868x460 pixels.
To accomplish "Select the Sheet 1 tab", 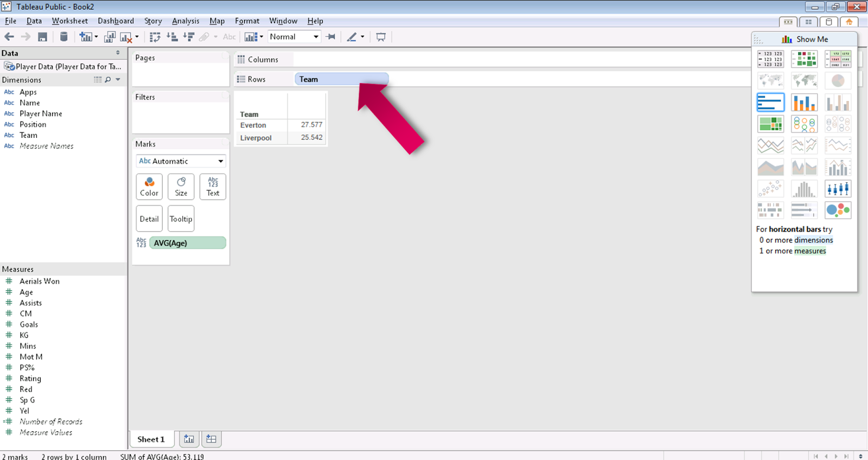I will [x=151, y=439].
